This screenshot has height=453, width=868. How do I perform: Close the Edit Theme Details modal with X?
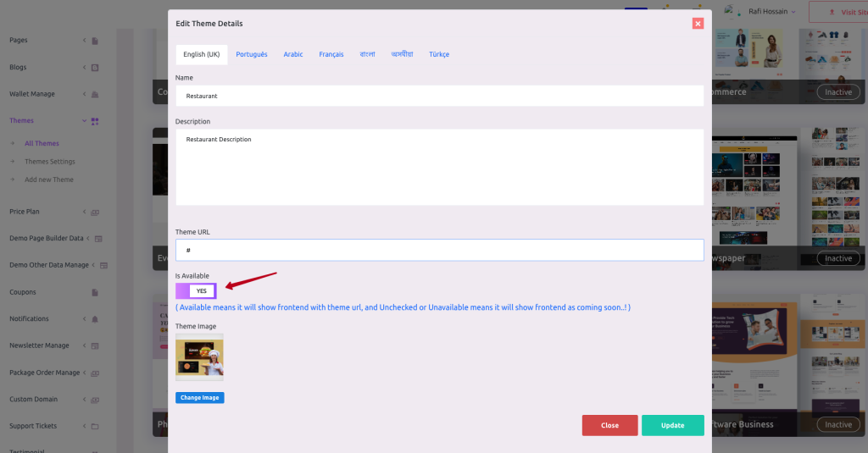coord(698,23)
